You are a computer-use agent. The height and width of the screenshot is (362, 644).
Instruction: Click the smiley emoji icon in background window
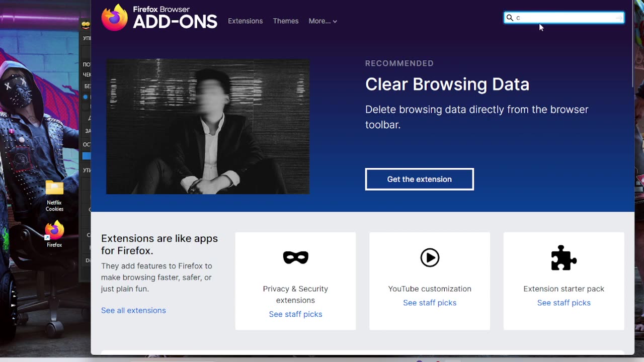click(86, 25)
